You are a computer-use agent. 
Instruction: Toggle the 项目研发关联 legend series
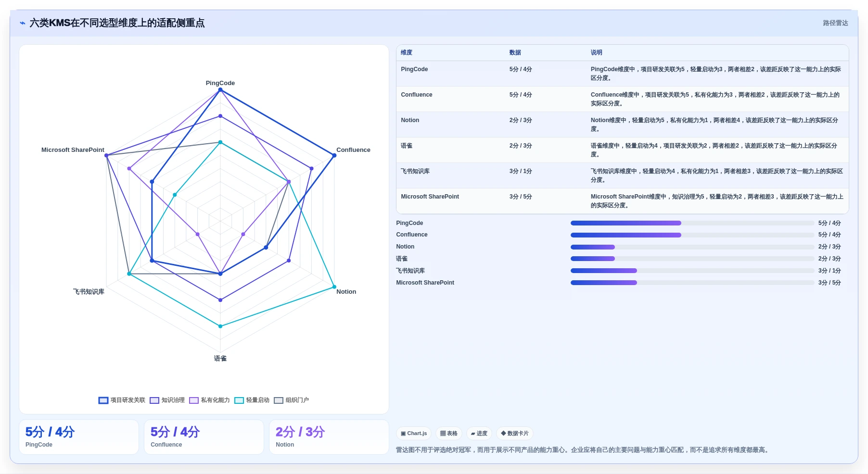point(122,400)
